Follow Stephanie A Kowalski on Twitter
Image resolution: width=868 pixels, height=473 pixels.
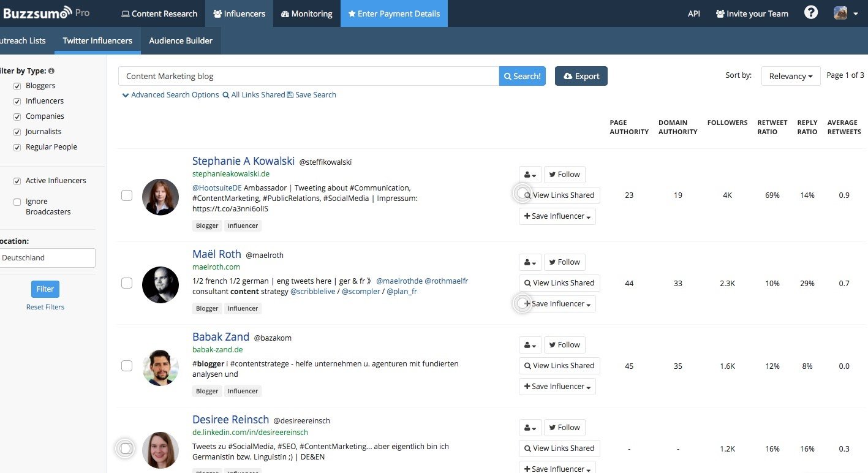pos(564,175)
